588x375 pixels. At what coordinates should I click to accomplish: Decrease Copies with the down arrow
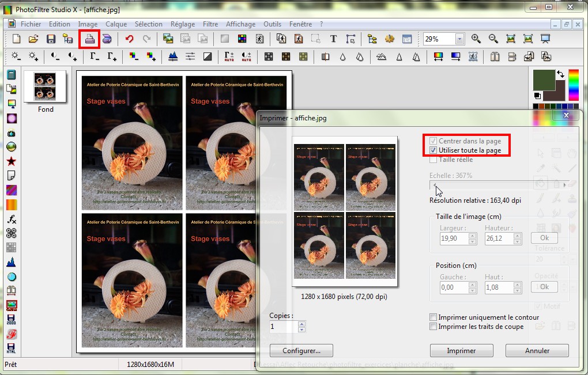[x=301, y=329]
